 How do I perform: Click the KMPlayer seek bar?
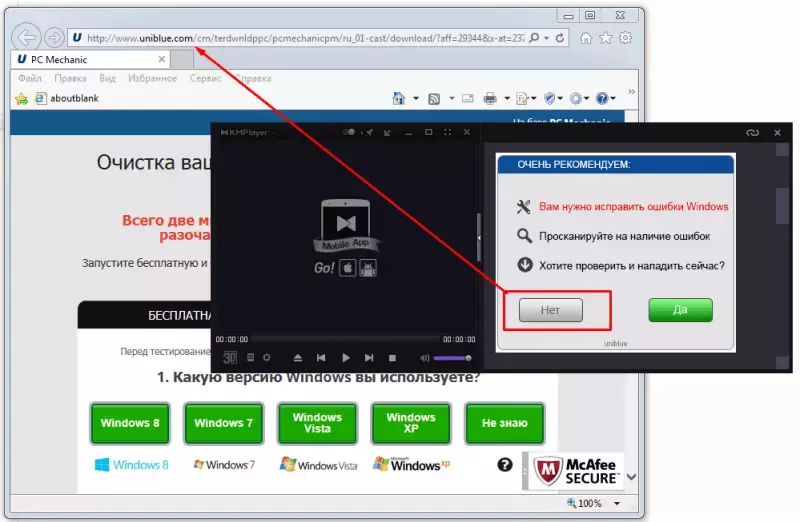[345, 339]
